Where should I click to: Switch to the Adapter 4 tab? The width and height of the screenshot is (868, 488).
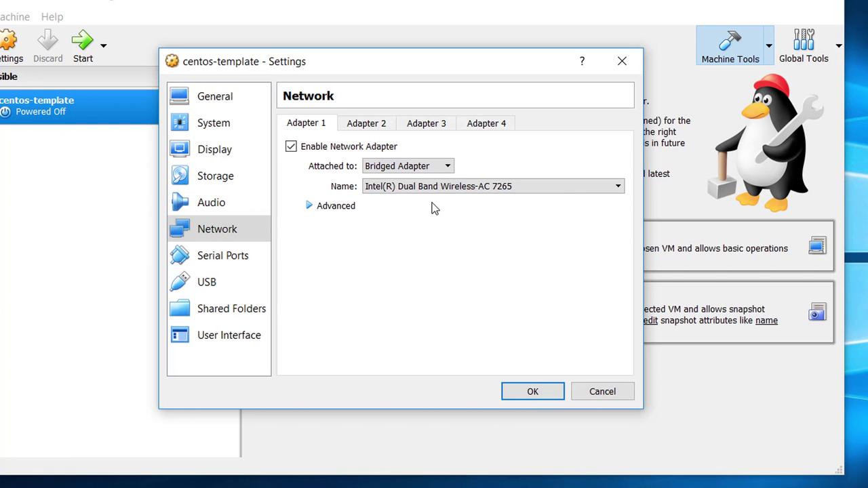tap(486, 123)
